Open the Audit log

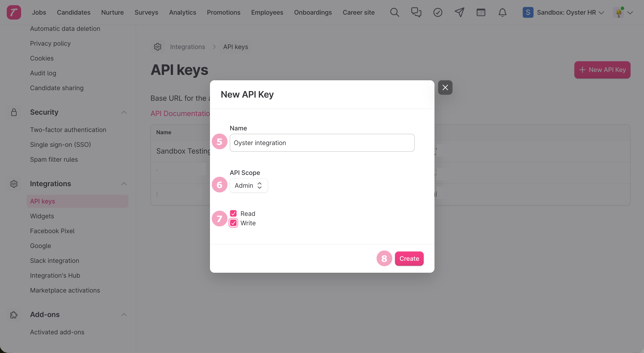point(43,73)
